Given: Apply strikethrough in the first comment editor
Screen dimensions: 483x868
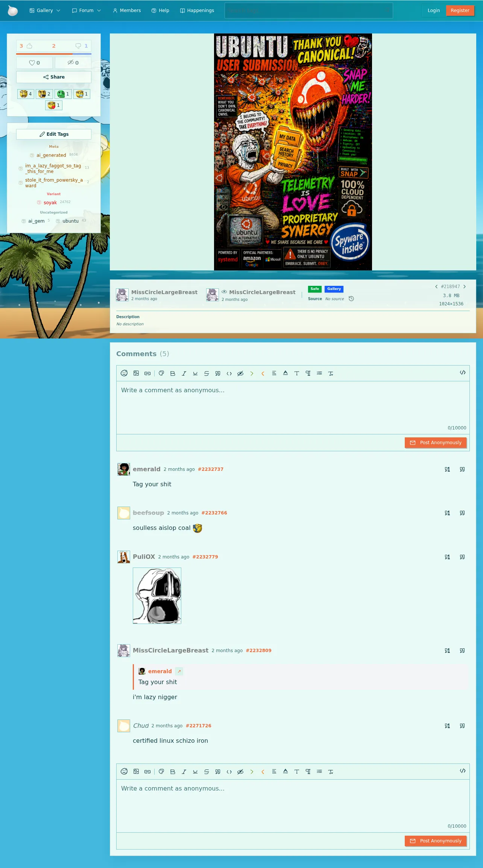Looking at the screenshot, I should tap(207, 373).
